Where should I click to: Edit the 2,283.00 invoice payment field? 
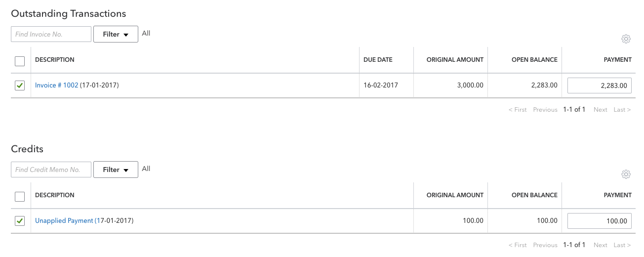coord(600,86)
